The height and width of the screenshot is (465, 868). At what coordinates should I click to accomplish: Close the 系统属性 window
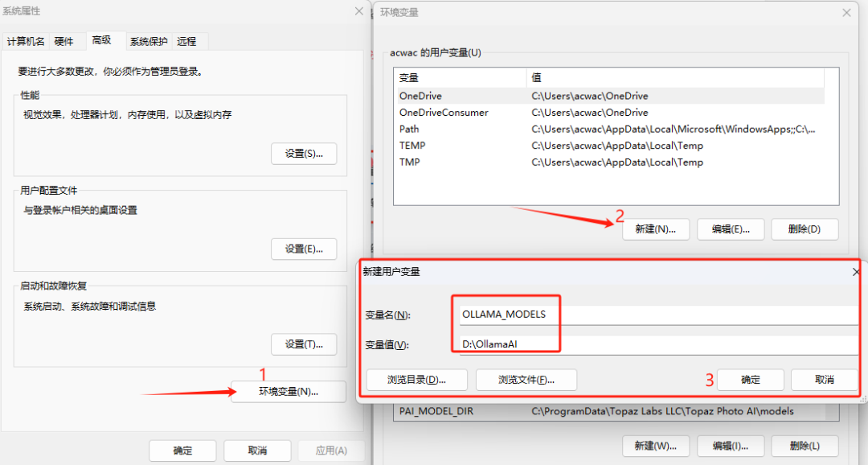[358, 11]
